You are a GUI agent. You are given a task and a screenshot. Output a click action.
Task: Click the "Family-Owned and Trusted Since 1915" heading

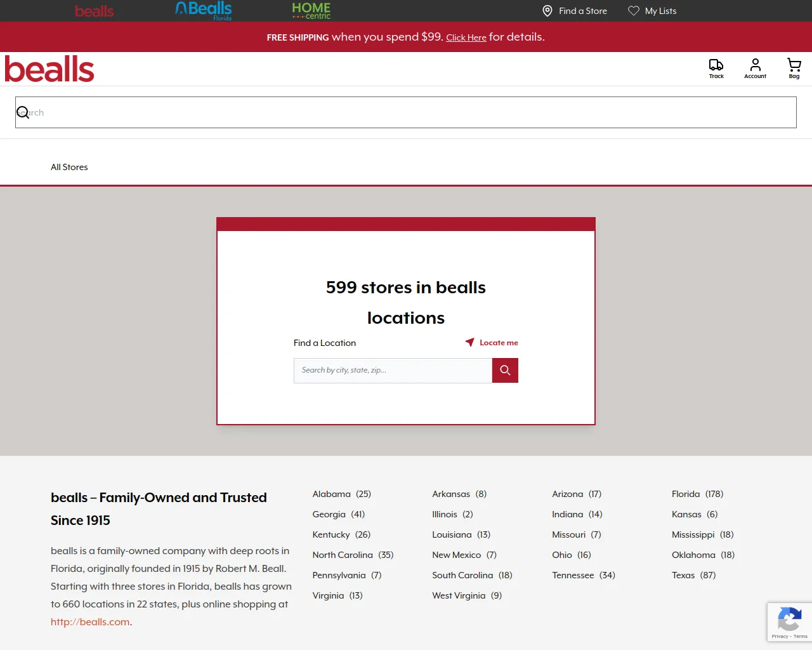(159, 509)
